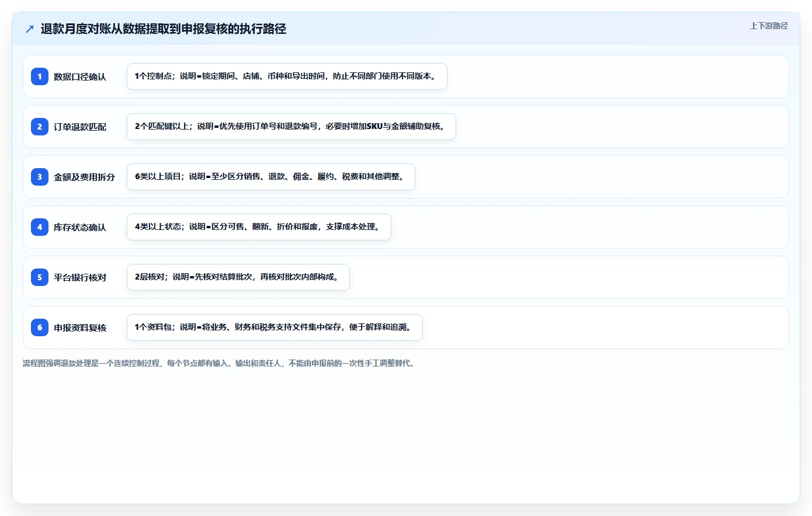Image resolution: width=812 pixels, height=516 pixels.
Task: Click the arrow icon beside the title
Action: point(30,29)
